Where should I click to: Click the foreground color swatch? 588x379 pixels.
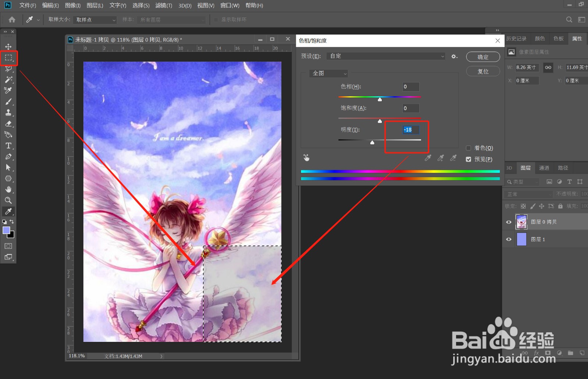point(6,230)
